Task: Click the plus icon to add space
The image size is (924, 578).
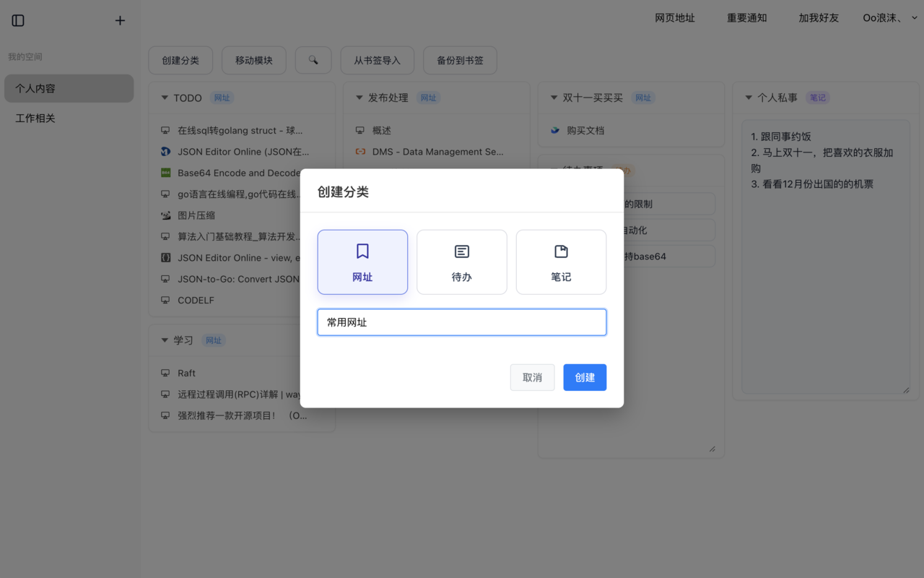Action: coord(120,20)
